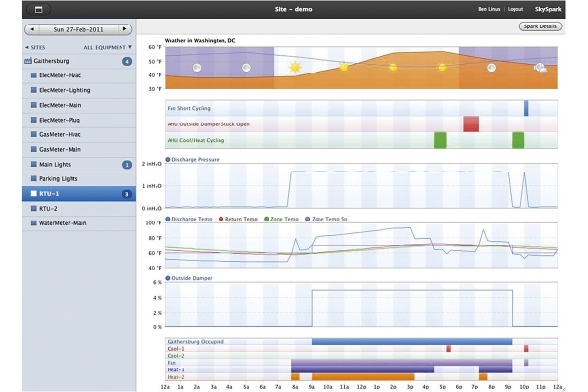
Task: Open Spark Details button
Action: 540,26
